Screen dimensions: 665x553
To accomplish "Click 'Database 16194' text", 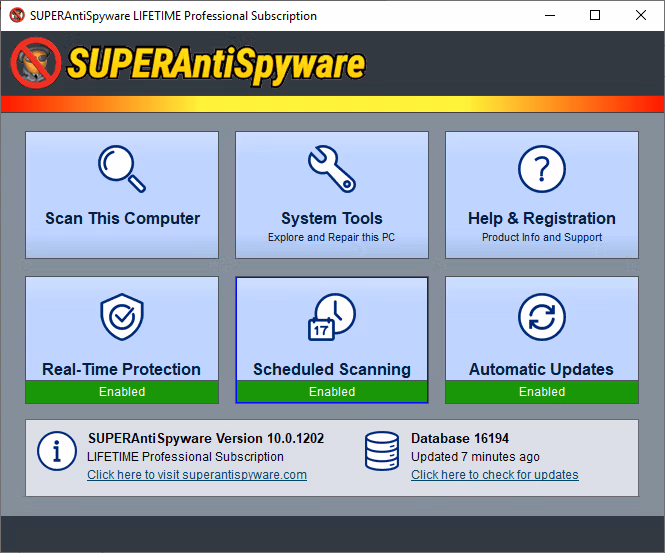I will click(460, 438).
